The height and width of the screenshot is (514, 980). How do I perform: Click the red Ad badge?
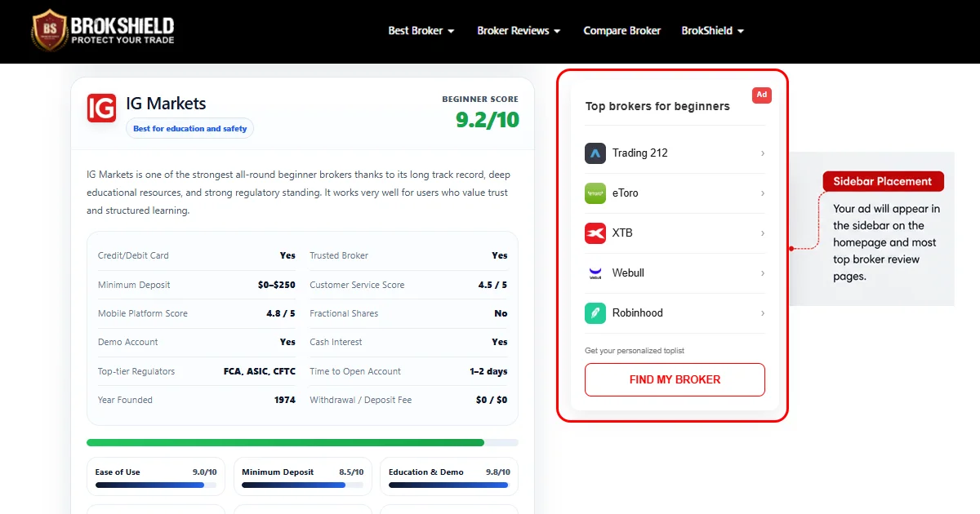pyautogui.click(x=761, y=95)
